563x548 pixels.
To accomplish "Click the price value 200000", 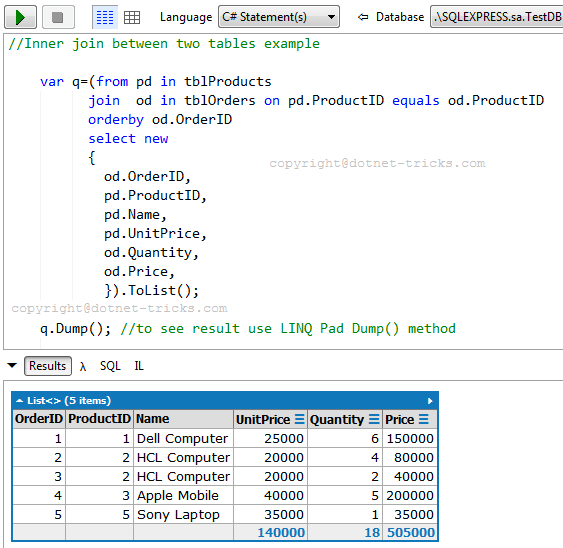I will pos(410,496).
